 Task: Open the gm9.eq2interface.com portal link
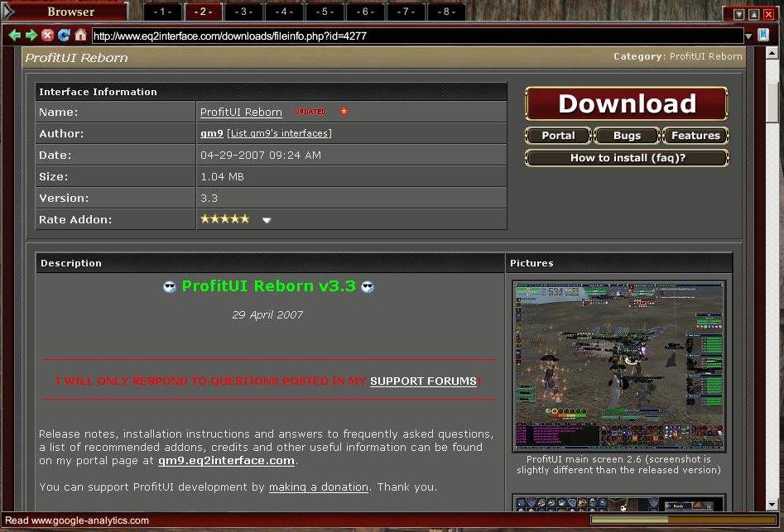226,461
